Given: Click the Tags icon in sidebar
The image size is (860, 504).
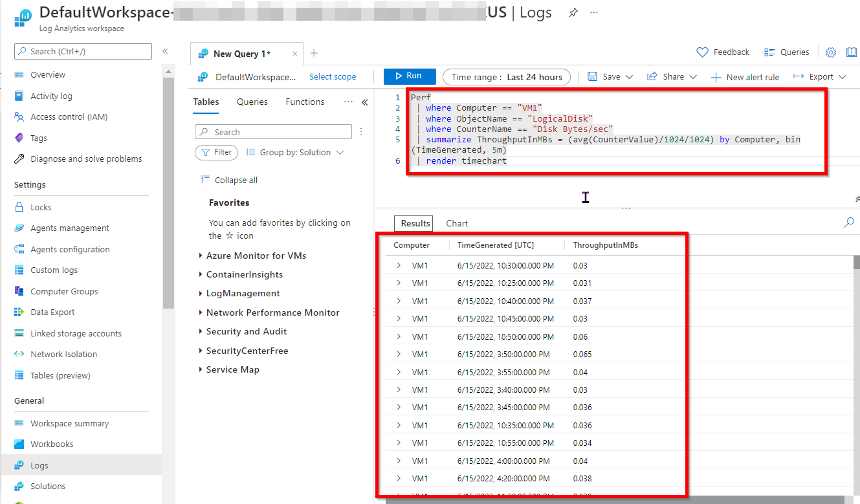Looking at the screenshot, I should click(x=19, y=138).
